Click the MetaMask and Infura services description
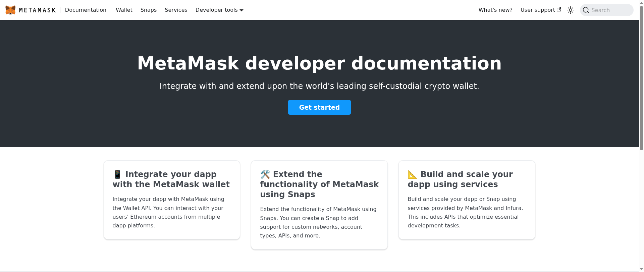Viewport: 644px width, 272px height. point(466,212)
